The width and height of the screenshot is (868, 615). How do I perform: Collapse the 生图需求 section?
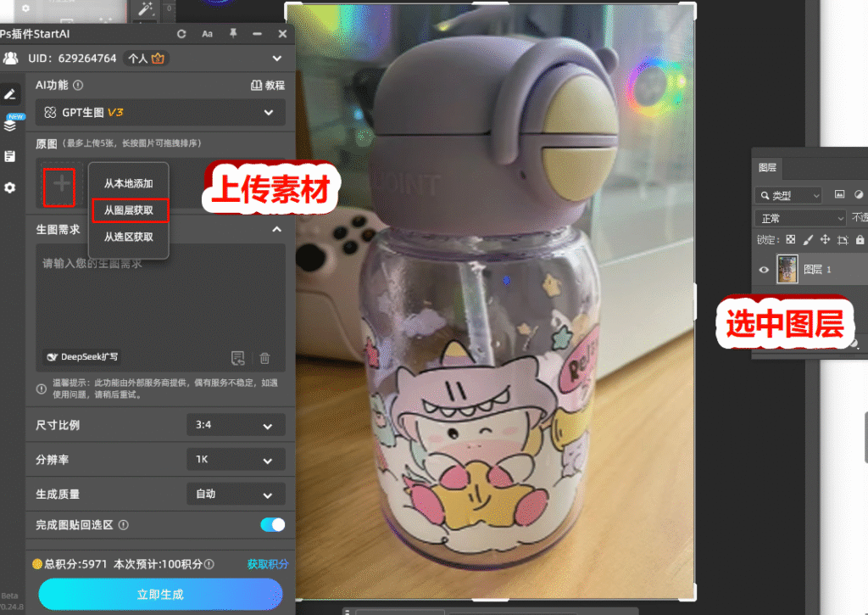point(277,229)
